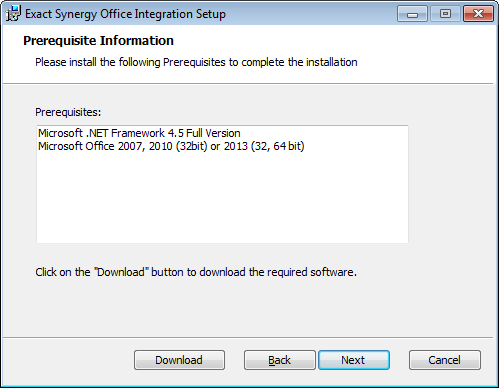Minimize the setup window

coord(412,14)
